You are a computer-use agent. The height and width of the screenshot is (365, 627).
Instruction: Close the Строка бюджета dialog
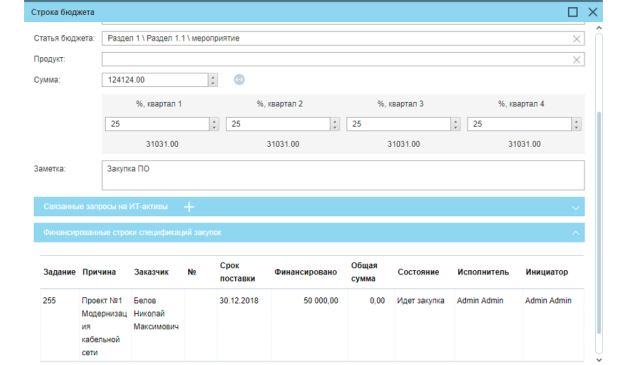(x=593, y=12)
